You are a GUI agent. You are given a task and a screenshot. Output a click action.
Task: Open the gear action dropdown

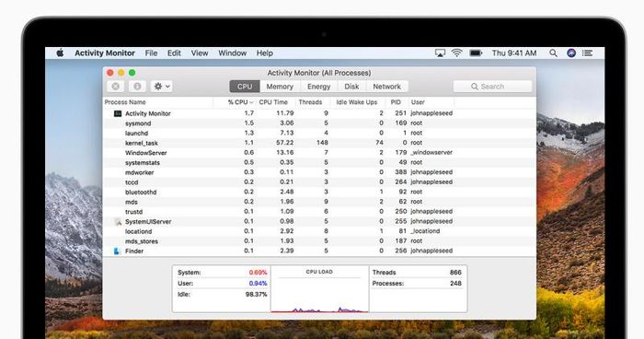tap(161, 87)
